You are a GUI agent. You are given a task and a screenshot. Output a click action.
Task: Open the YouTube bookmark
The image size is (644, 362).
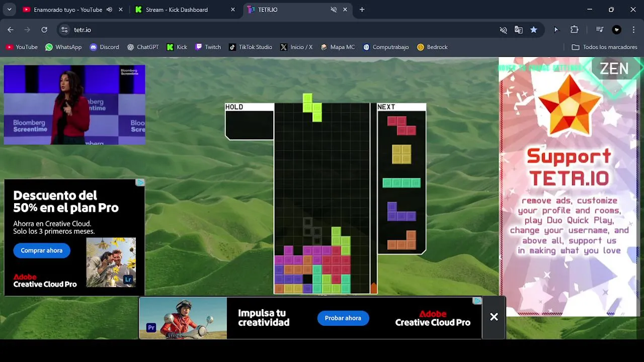[22, 47]
